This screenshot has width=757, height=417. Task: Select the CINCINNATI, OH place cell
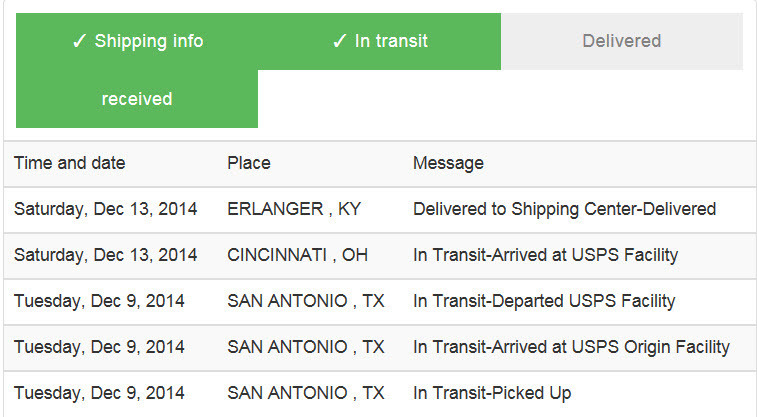[297, 255]
